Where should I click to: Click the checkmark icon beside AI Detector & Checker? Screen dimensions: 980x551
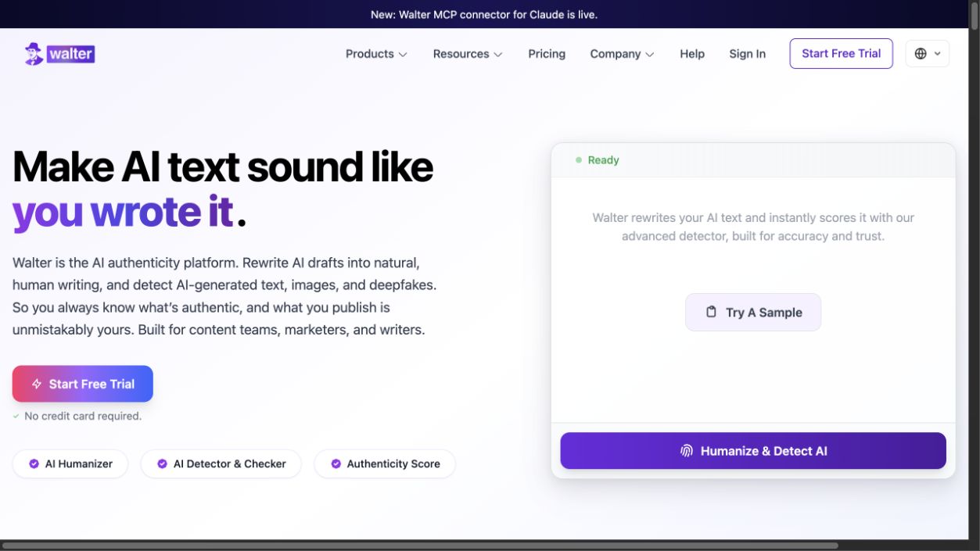(162, 463)
